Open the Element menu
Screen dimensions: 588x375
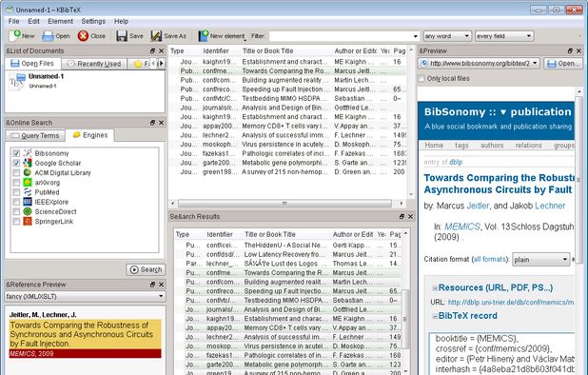[x=60, y=21]
